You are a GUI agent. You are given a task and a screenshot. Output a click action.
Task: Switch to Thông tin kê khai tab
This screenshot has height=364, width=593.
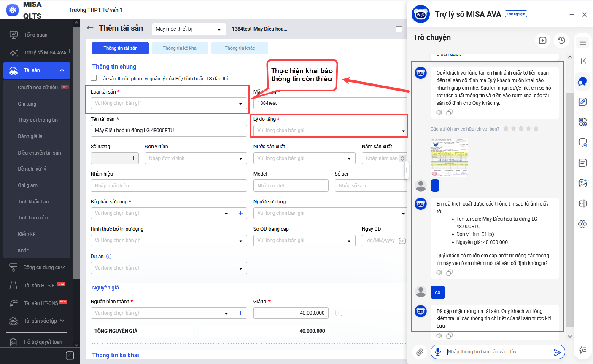180,48
